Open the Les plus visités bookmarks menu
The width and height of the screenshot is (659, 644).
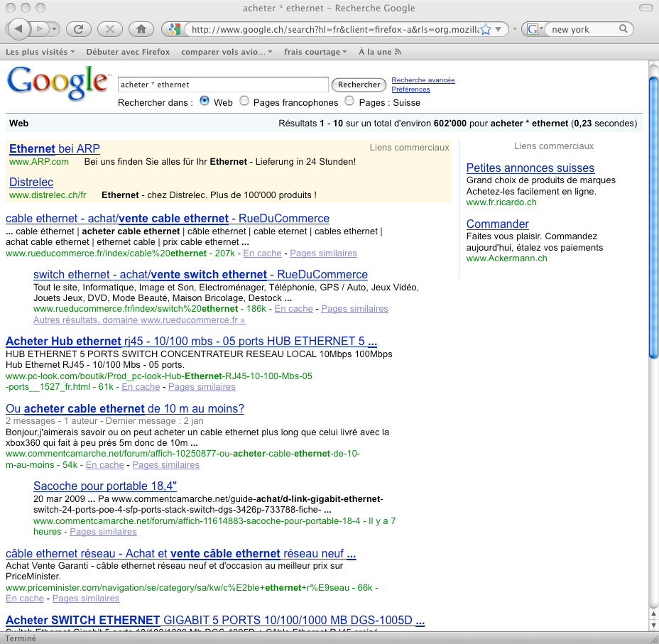tap(40, 52)
